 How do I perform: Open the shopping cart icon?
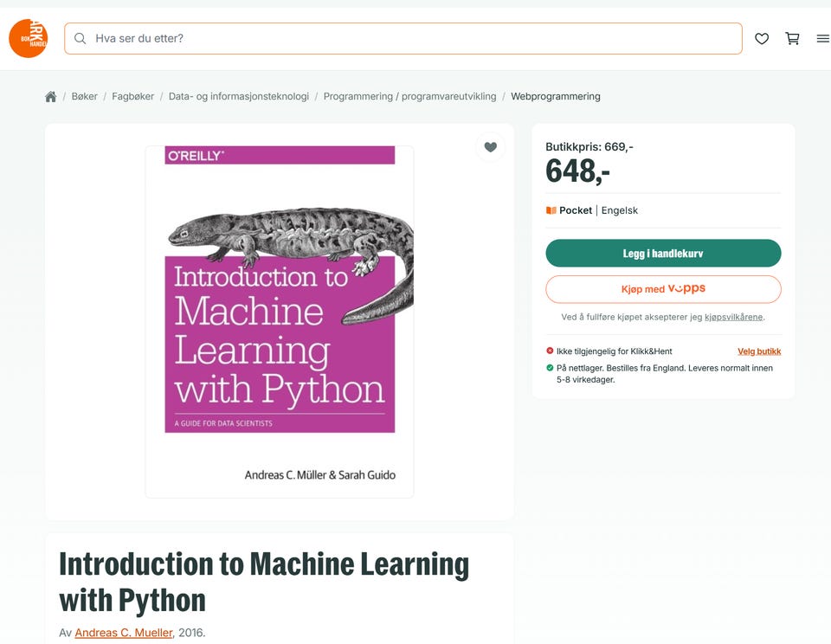[792, 38]
